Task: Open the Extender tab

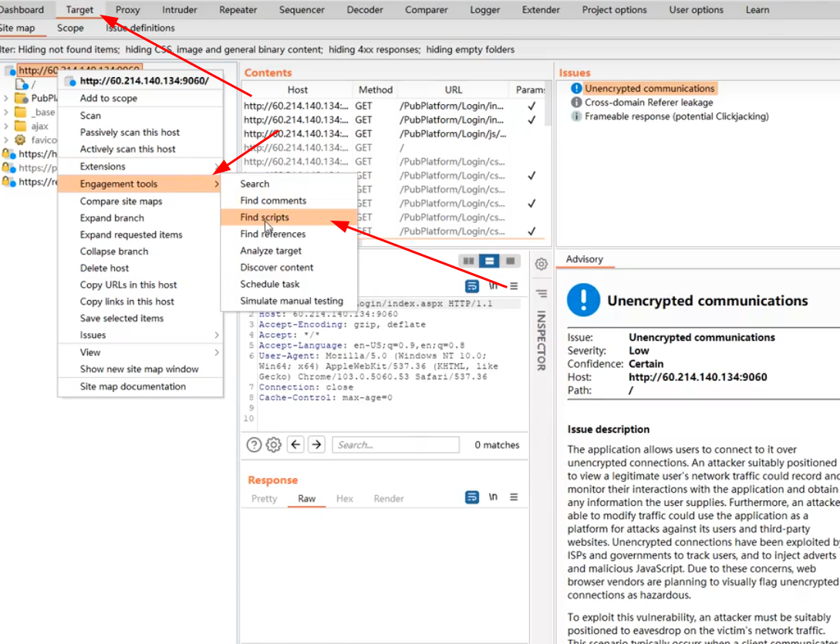Action: 541,10
